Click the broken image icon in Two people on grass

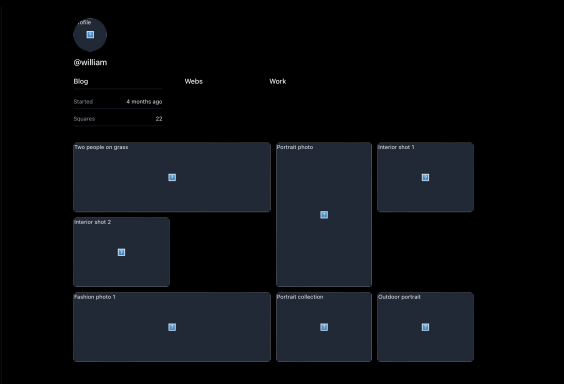(172, 177)
